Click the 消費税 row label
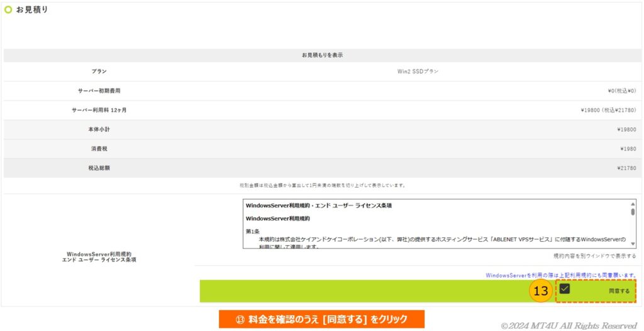644x331 pixels. [x=99, y=149]
